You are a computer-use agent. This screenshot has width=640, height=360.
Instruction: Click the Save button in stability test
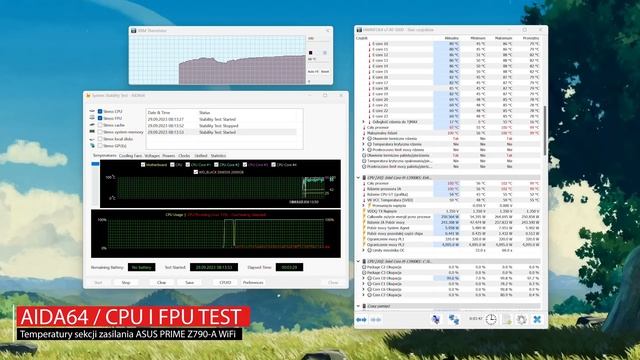tap(189, 282)
